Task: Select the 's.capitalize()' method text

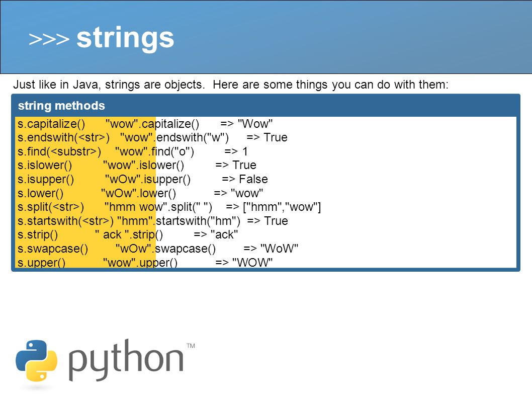Action: click(51, 124)
